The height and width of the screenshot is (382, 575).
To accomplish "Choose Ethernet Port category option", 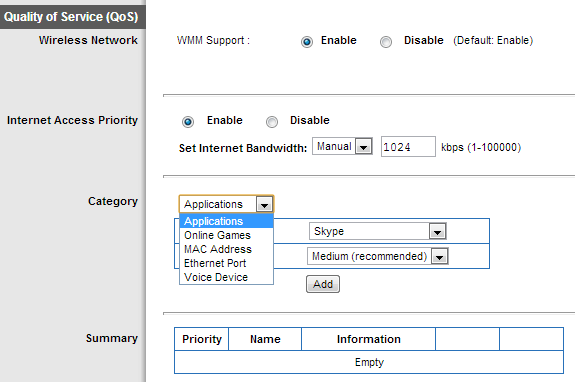I will [226, 263].
